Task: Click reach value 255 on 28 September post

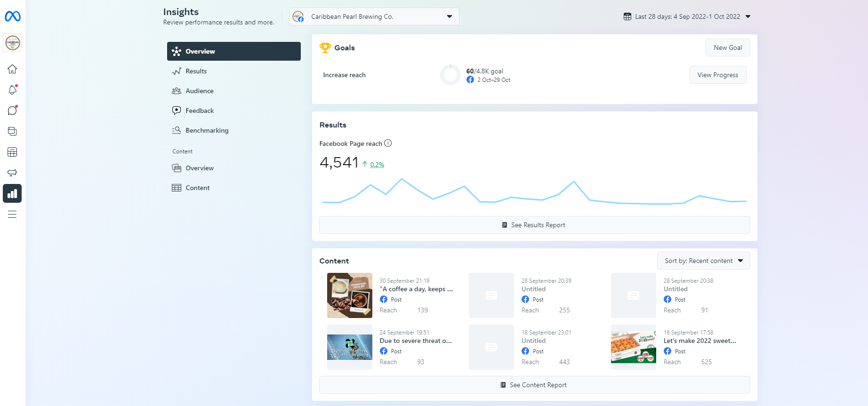Action: [x=564, y=310]
